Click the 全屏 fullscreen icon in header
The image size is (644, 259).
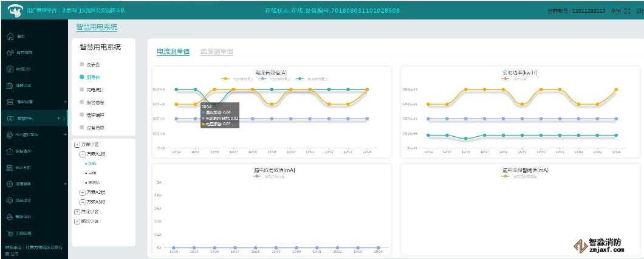[628, 11]
